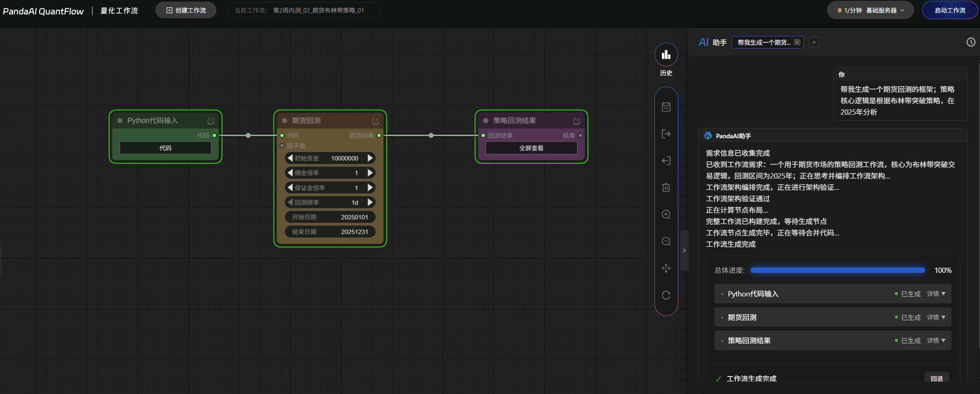
Task: Increase 保证金倍率 with right arrow
Action: coord(370,187)
